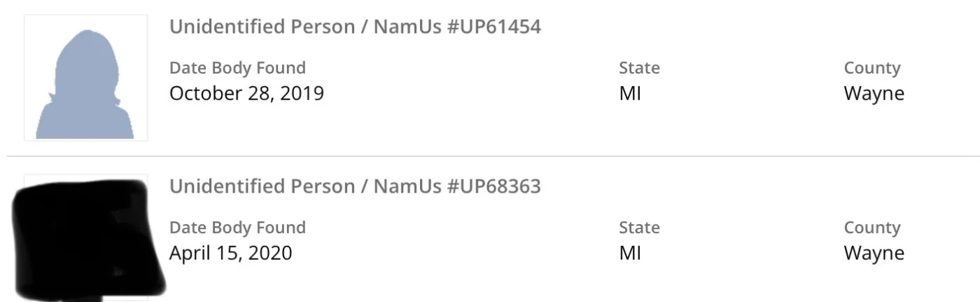
Task: Open the Unidentified Person / NamUs #UP68363 title
Action: coord(355,186)
